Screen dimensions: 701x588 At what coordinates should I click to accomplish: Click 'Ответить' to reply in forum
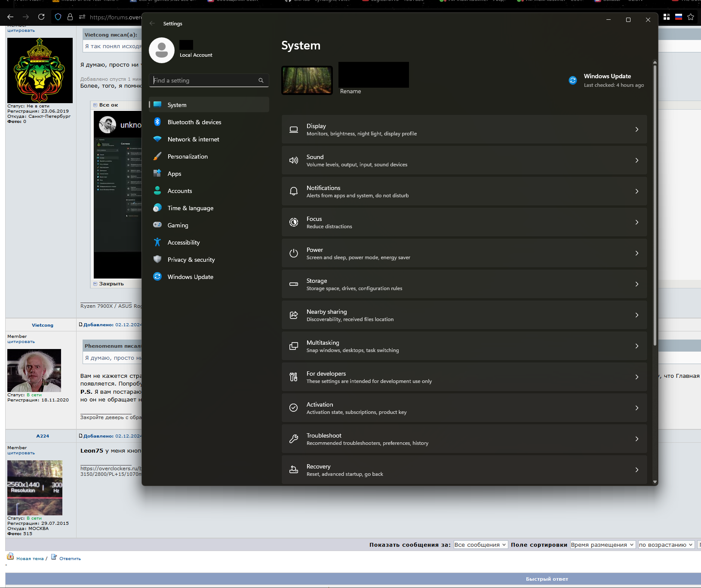click(x=70, y=558)
